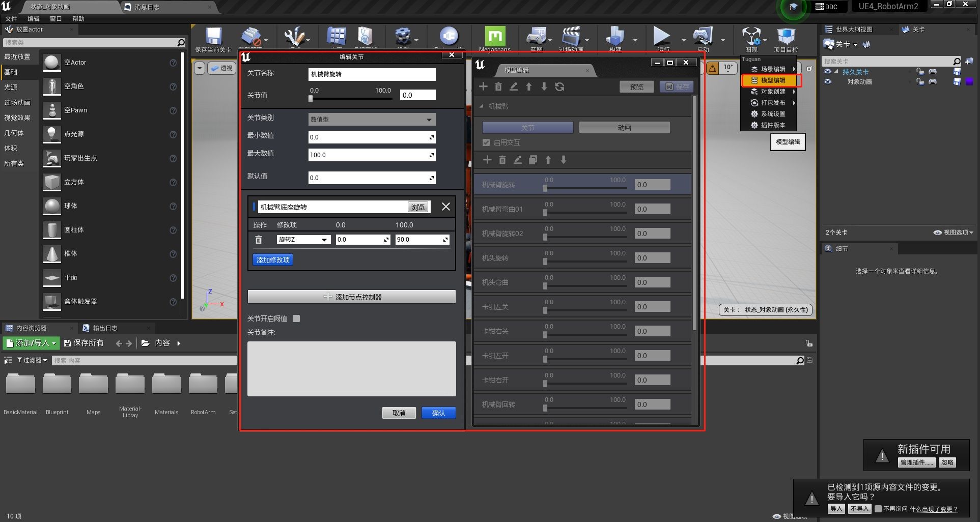Click the add plus icon above joint list

[x=487, y=160]
